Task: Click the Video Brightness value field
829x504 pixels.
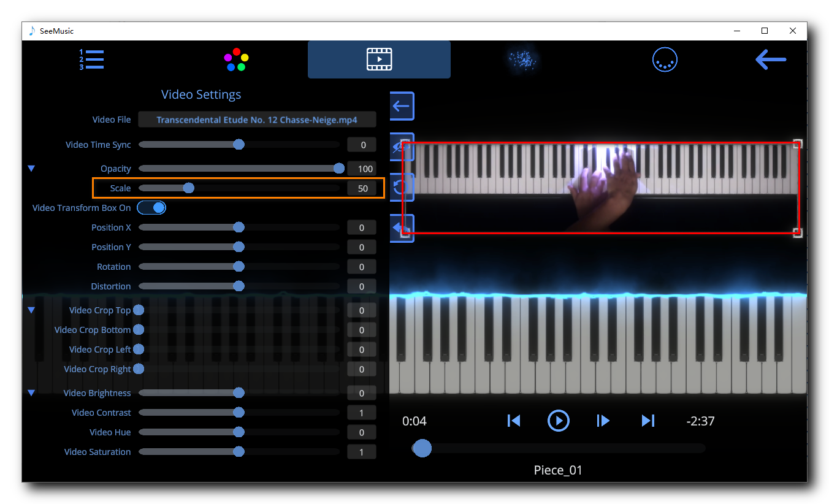Action: [362, 393]
